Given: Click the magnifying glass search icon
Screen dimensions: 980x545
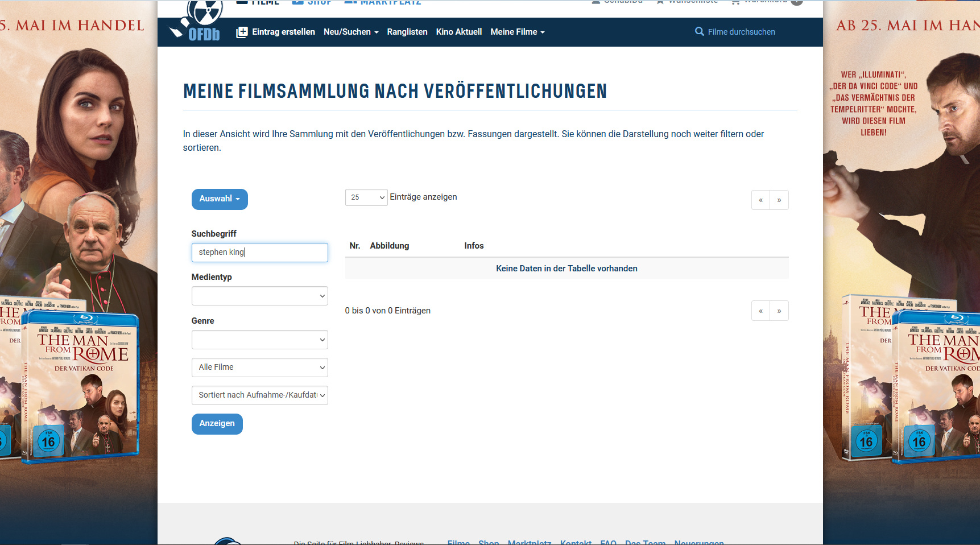Looking at the screenshot, I should [x=699, y=32].
